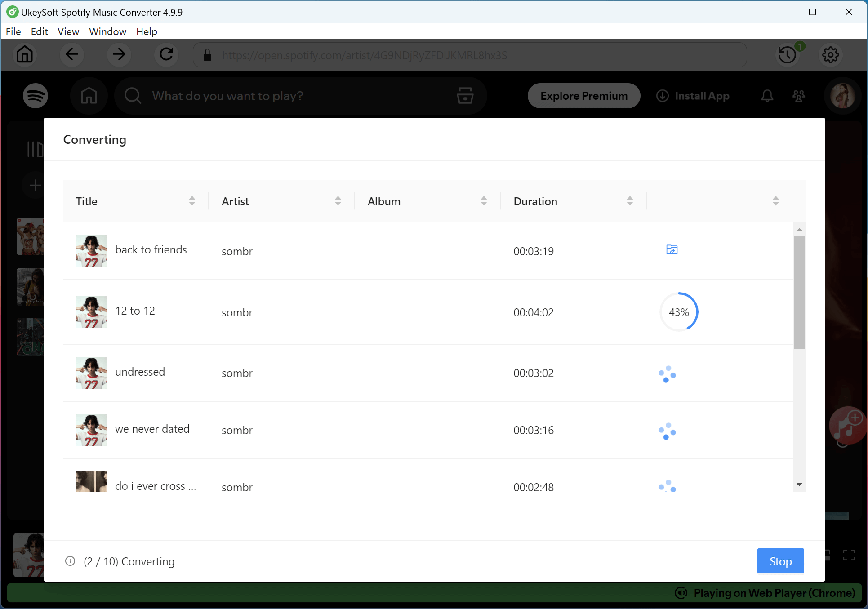Go back using the back navigation arrow

click(71, 54)
